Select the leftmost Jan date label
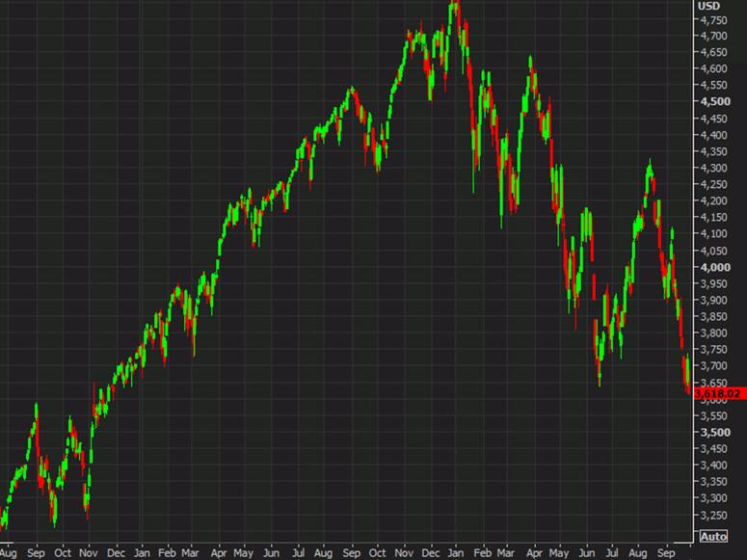747x560 pixels. click(x=142, y=553)
